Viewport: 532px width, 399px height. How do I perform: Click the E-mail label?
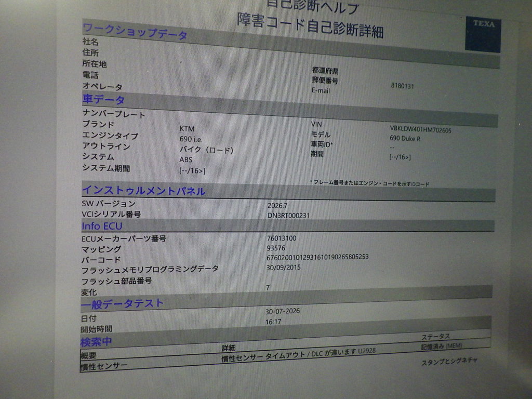[x=321, y=90]
